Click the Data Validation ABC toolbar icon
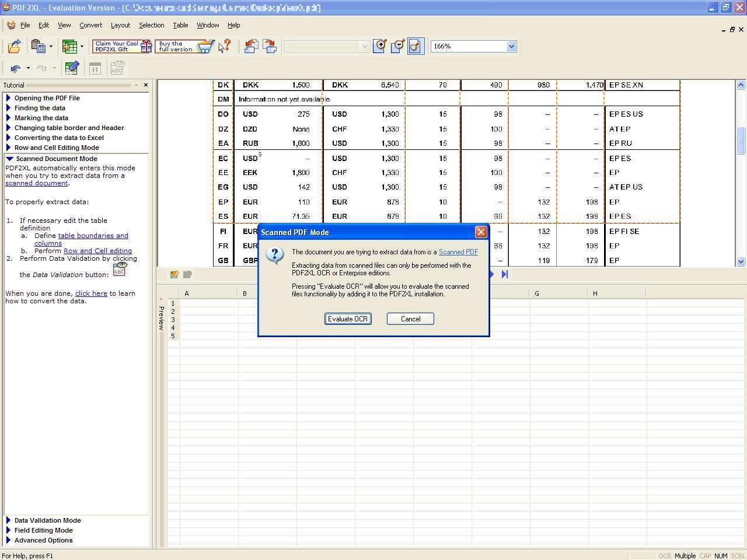This screenshot has width=747, height=560. click(x=117, y=68)
